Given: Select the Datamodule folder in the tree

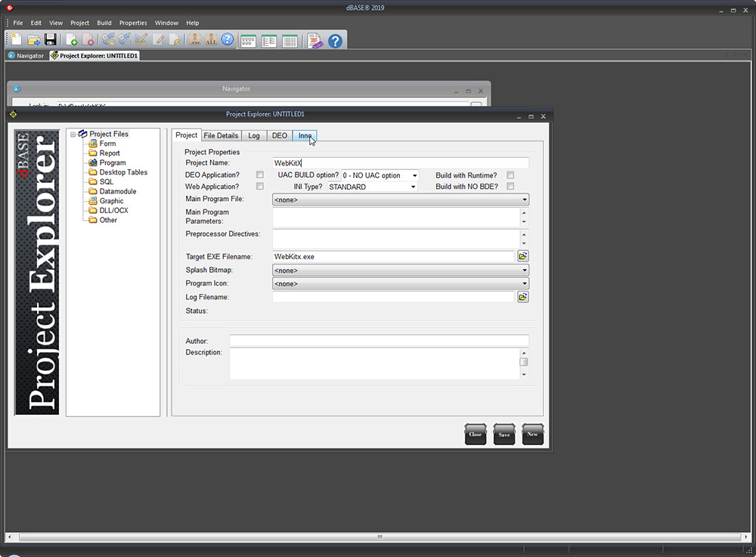Looking at the screenshot, I should pyautogui.click(x=118, y=191).
